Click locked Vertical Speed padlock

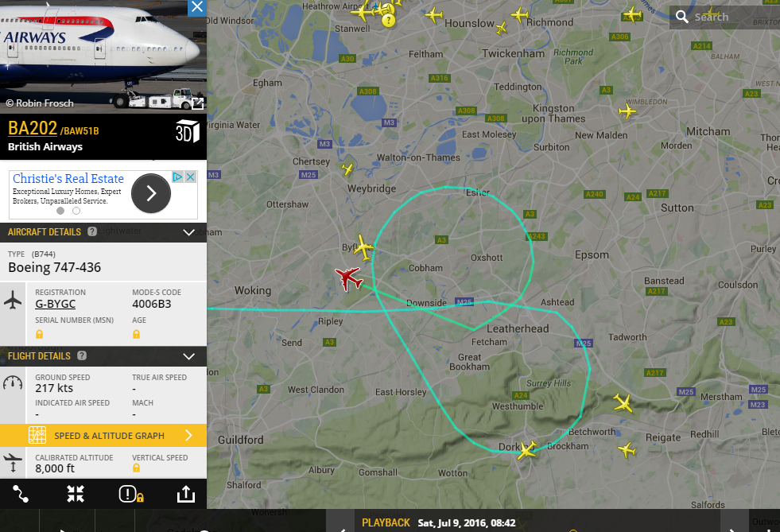coord(136,468)
